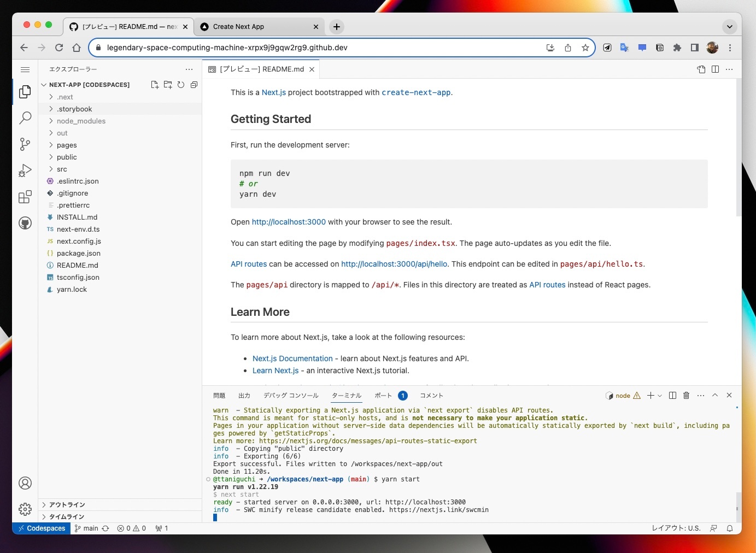
Task: Click the レイアウト: U.S. status entry
Action: point(676,528)
